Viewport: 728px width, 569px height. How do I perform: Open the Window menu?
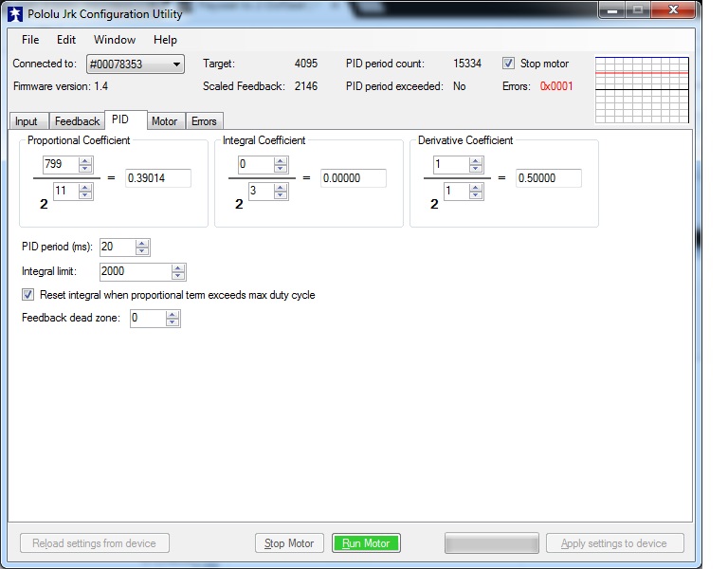[115, 40]
